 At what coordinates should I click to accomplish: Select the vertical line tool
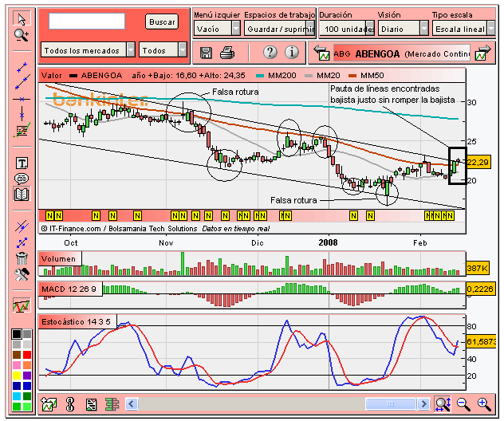(22, 114)
